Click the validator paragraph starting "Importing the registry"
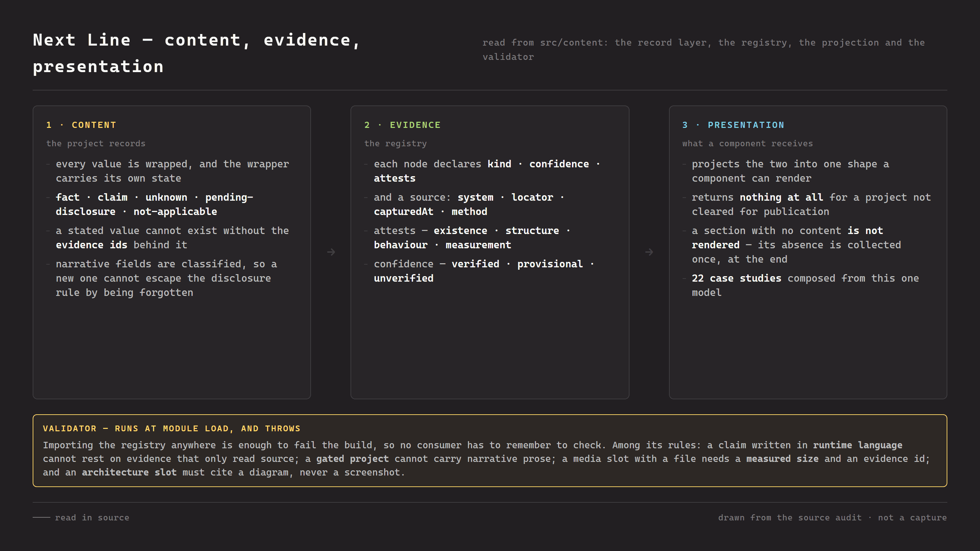 click(x=487, y=458)
